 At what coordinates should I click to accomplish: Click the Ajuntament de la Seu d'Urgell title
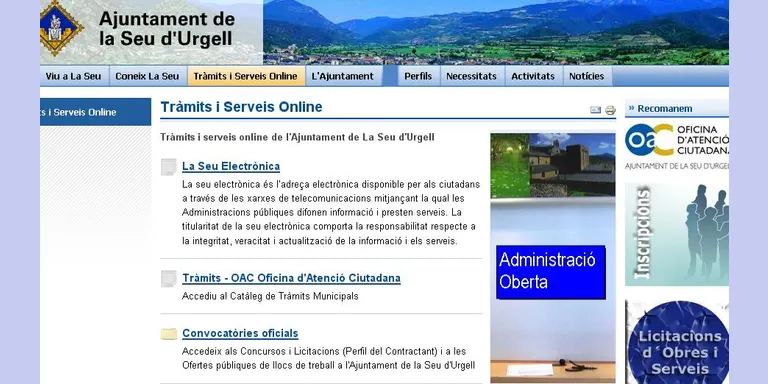point(167,29)
